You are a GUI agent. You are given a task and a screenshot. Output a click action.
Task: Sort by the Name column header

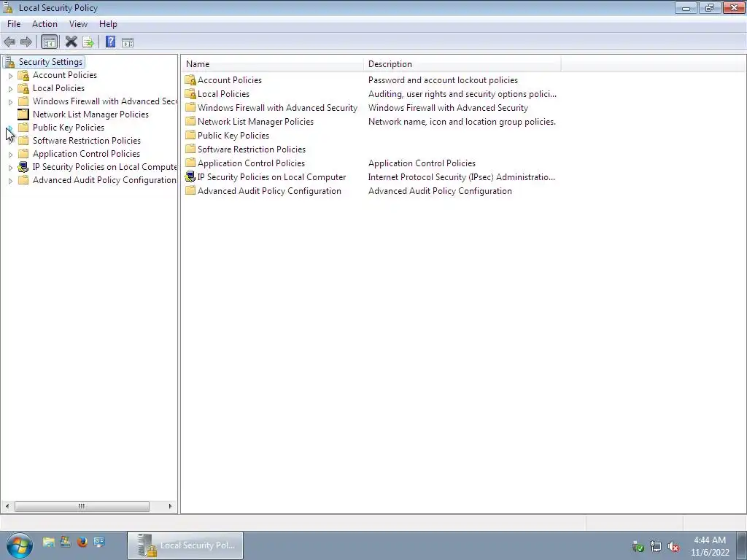click(272, 64)
